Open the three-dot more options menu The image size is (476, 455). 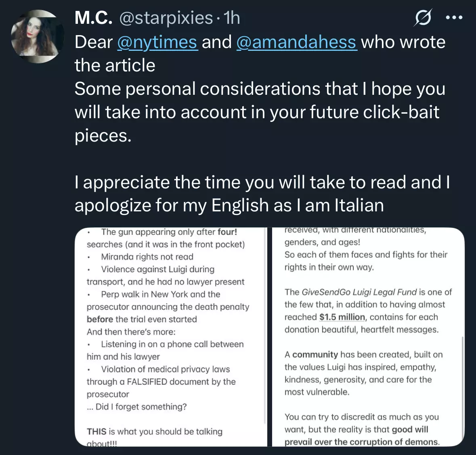[x=454, y=18]
